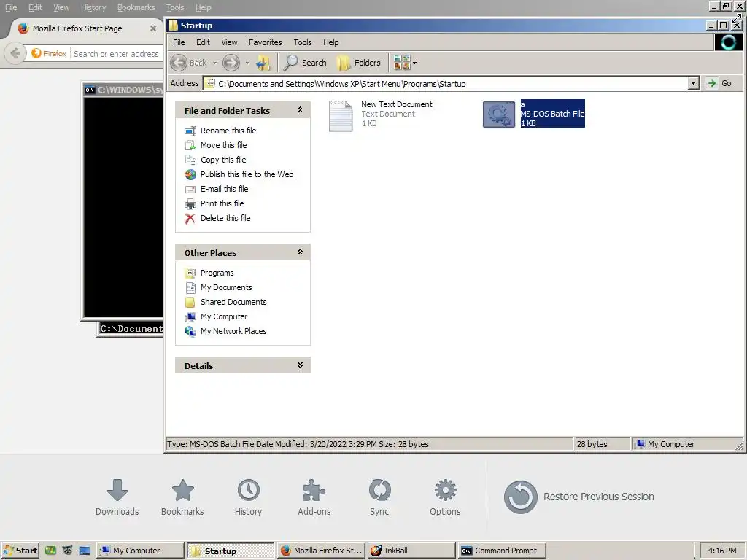Click the Startup window title bar folder icon

point(173,26)
